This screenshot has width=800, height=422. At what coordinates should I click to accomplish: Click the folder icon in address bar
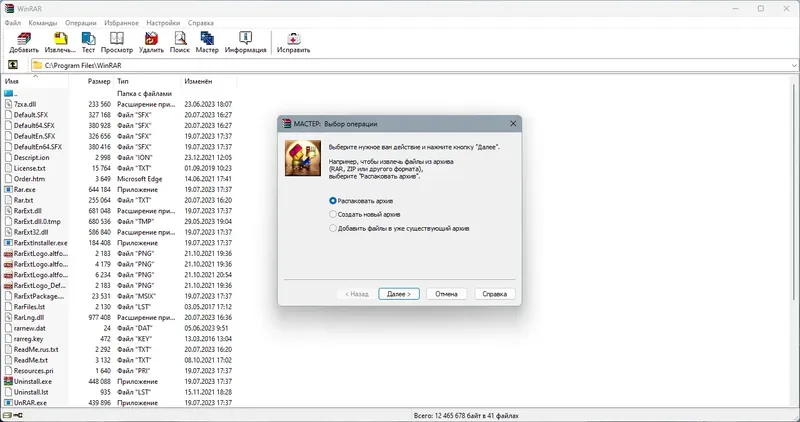(x=37, y=65)
